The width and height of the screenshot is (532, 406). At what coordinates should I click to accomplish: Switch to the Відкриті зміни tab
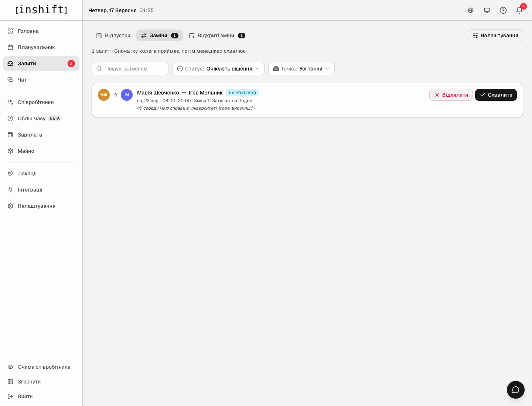(x=217, y=35)
